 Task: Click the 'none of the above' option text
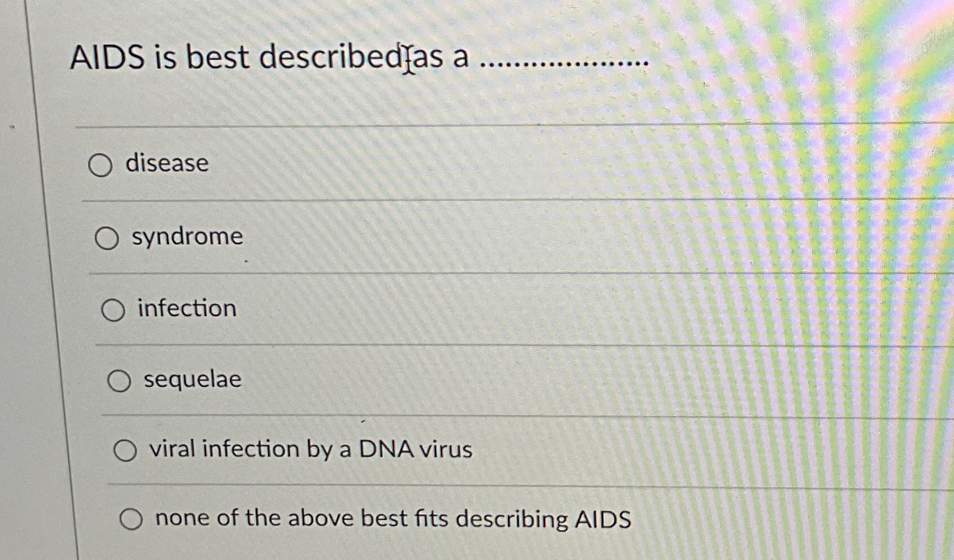[x=392, y=517]
